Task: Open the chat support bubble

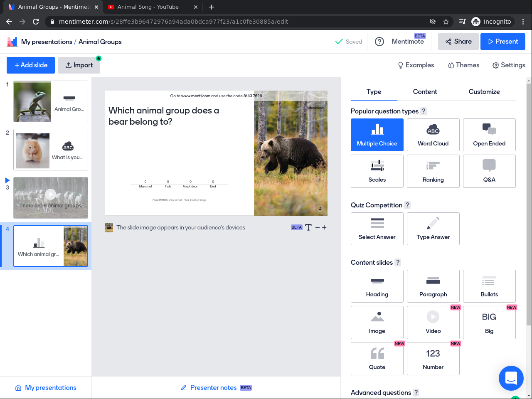Action: pos(511,378)
